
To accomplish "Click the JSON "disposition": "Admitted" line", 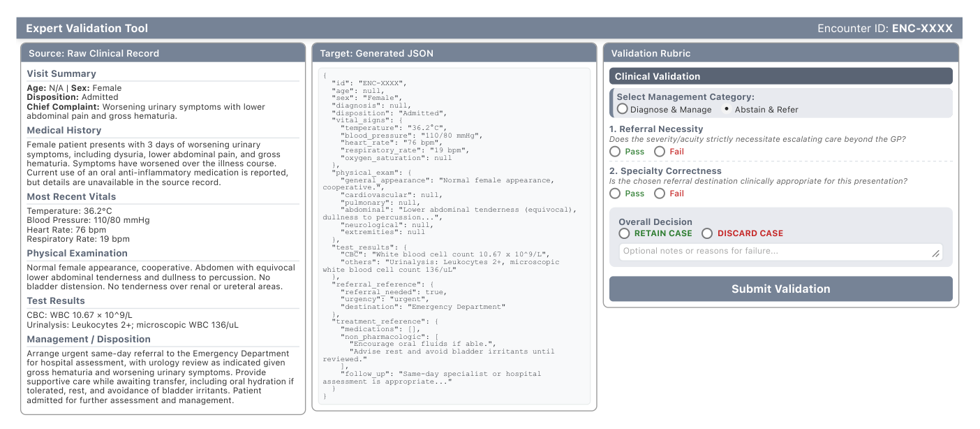I will coord(389,113).
